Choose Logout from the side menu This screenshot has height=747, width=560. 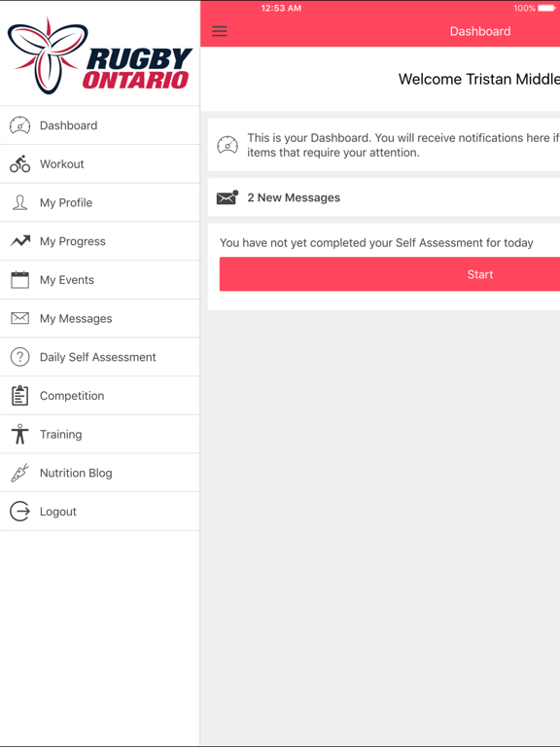tap(100, 512)
